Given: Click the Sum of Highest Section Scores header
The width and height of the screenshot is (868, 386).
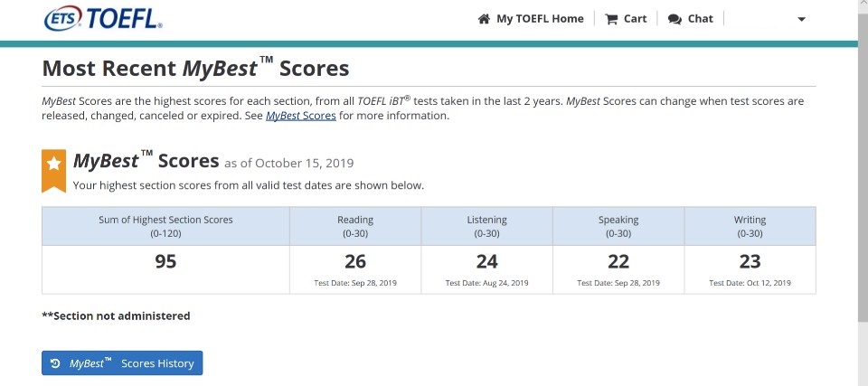Looking at the screenshot, I should coord(165,227).
